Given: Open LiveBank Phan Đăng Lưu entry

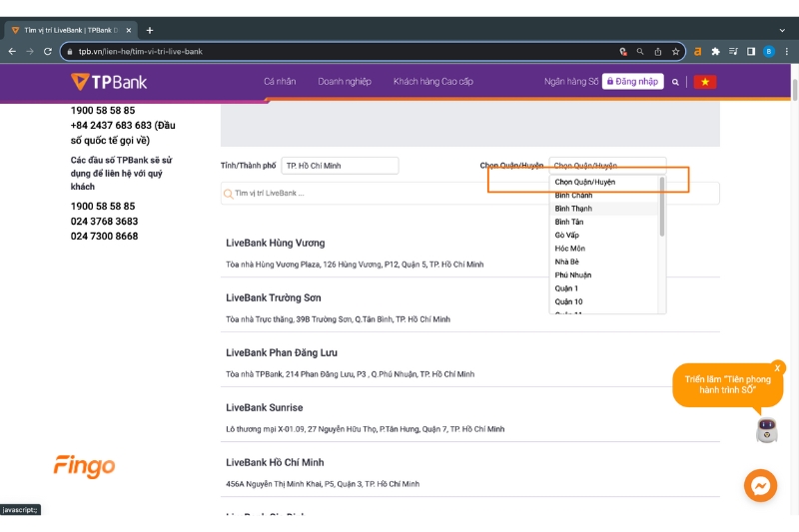Looking at the screenshot, I should click(x=282, y=352).
